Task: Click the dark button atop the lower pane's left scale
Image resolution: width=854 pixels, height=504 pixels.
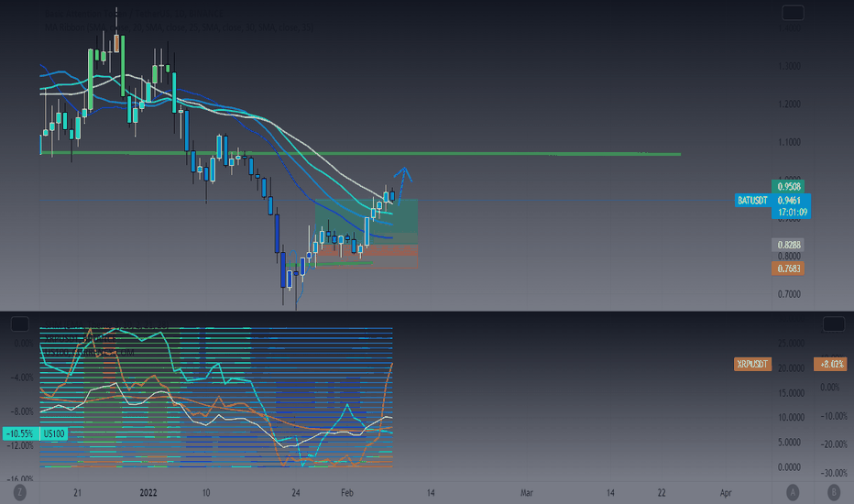Action: (20, 324)
